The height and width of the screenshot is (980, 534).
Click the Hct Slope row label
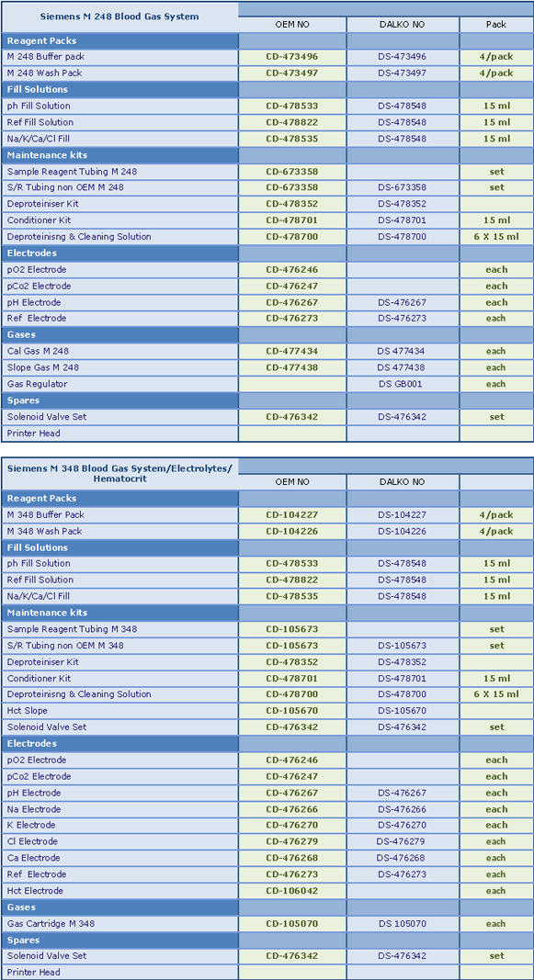(28, 711)
